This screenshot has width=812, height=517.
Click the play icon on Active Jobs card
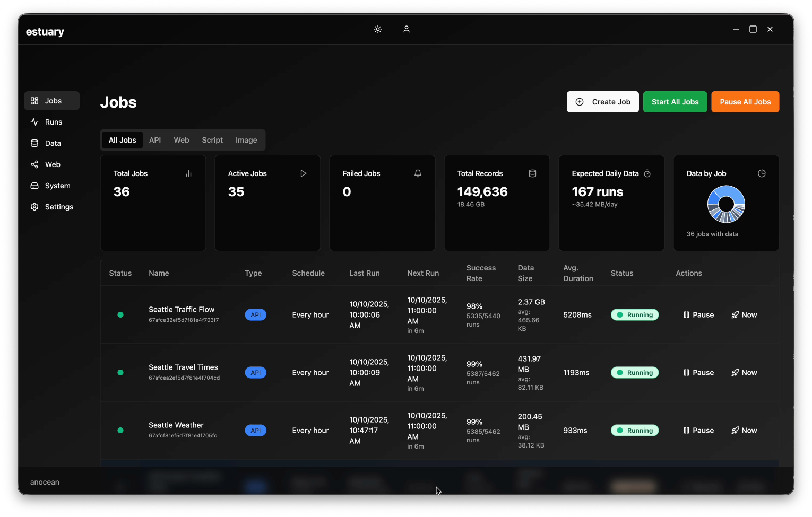[x=303, y=173]
